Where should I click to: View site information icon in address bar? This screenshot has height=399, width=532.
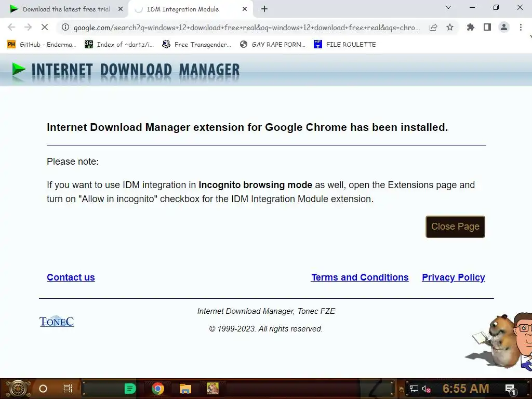[x=65, y=28]
